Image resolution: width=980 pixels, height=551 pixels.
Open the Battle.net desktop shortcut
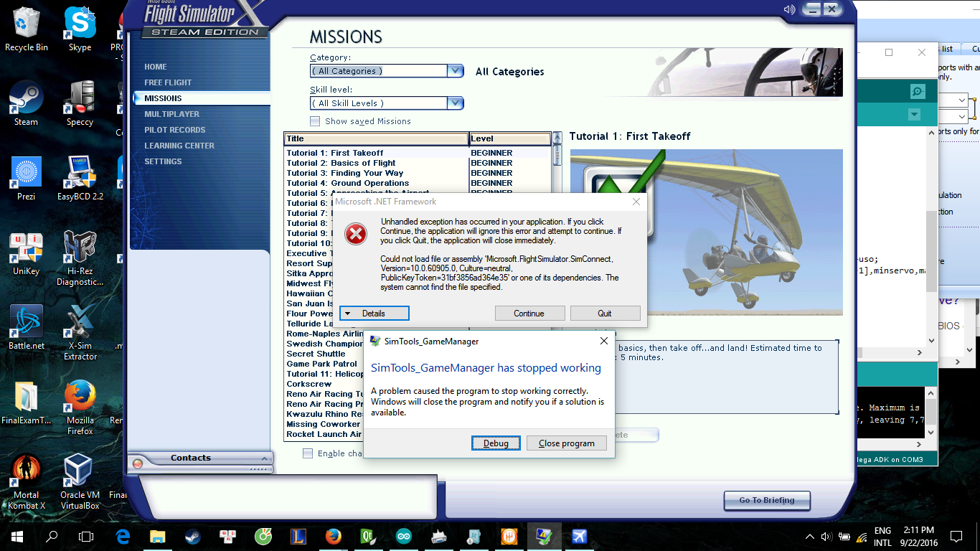[27, 328]
